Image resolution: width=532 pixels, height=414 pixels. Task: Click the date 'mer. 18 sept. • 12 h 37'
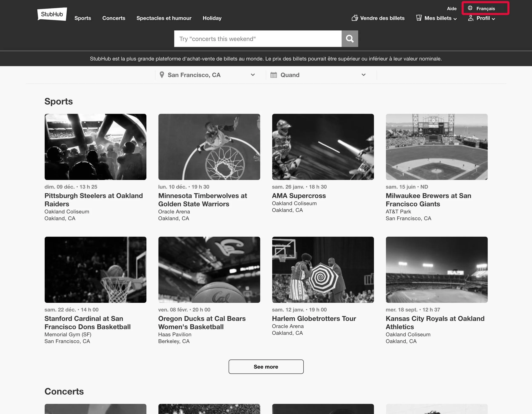tap(413, 310)
